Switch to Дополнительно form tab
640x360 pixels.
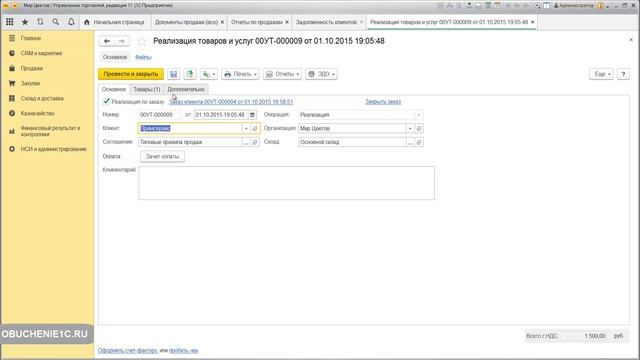[186, 89]
